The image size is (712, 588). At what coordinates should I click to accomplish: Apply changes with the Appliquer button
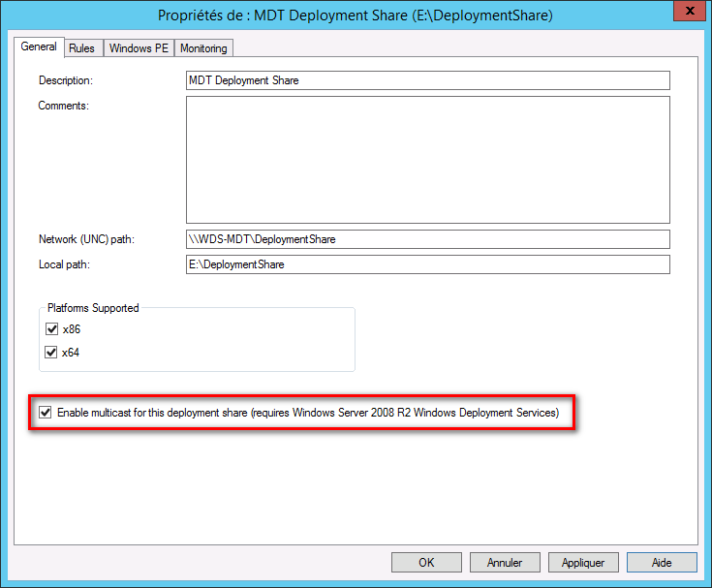[x=583, y=563]
